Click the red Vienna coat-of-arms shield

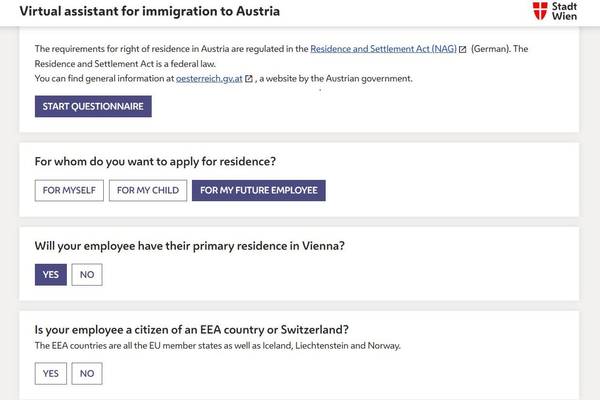click(541, 11)
